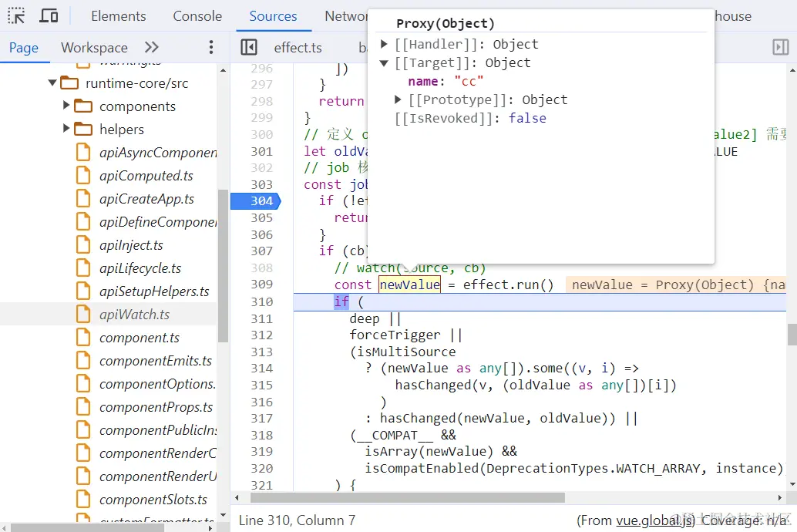This screenshot has width=797, height=532.
Task: Open apiCreateApp.ts file
Action: coord(147,199)
